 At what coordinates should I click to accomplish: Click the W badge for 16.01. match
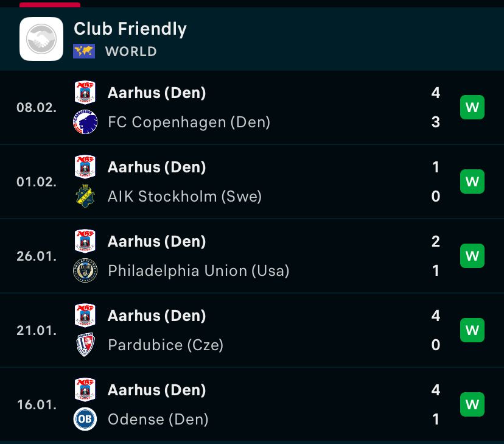click(x=472, y=404)
